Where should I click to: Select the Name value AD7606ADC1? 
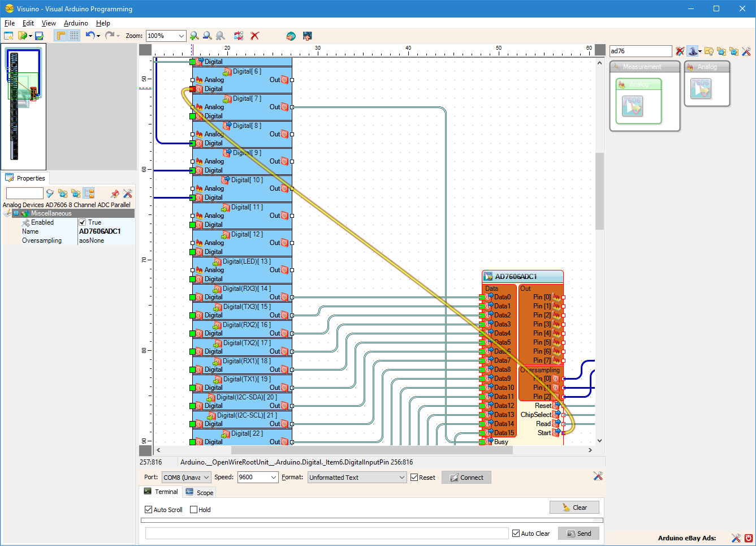click(x=100, y=231)
